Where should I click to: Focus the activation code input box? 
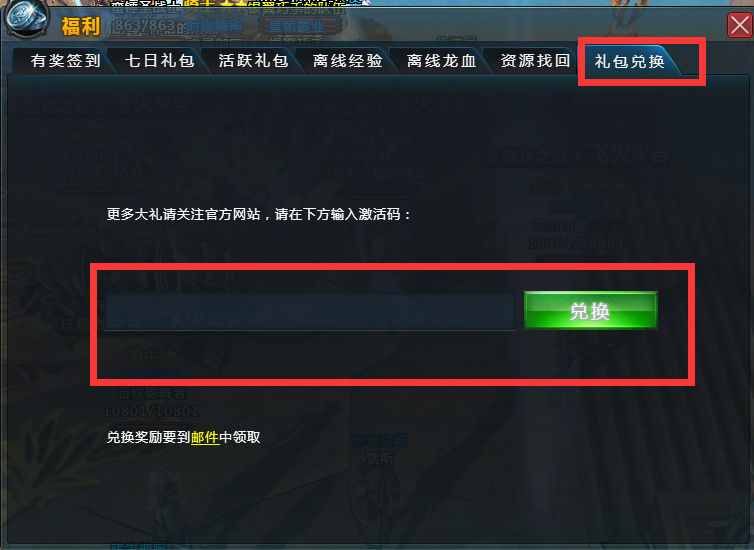(310, 312)
